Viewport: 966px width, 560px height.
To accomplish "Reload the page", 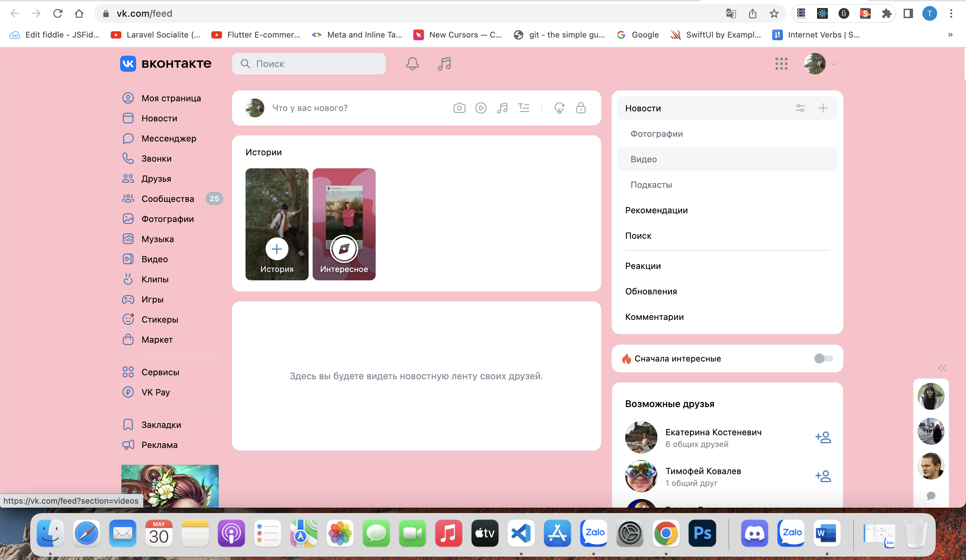I will [x=57, y=14].
